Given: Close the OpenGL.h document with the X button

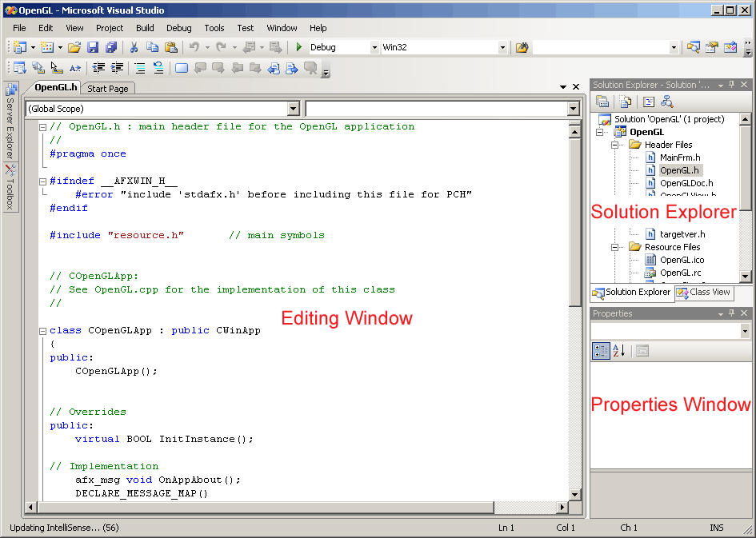Looking at the screenshot, I should coord(576,86).
